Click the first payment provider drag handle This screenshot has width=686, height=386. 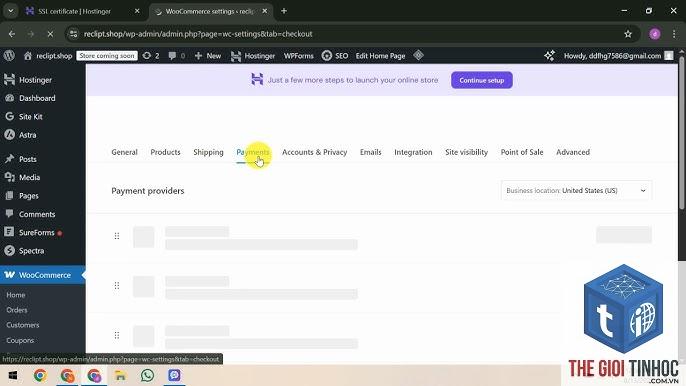click(x=117, y=236)
